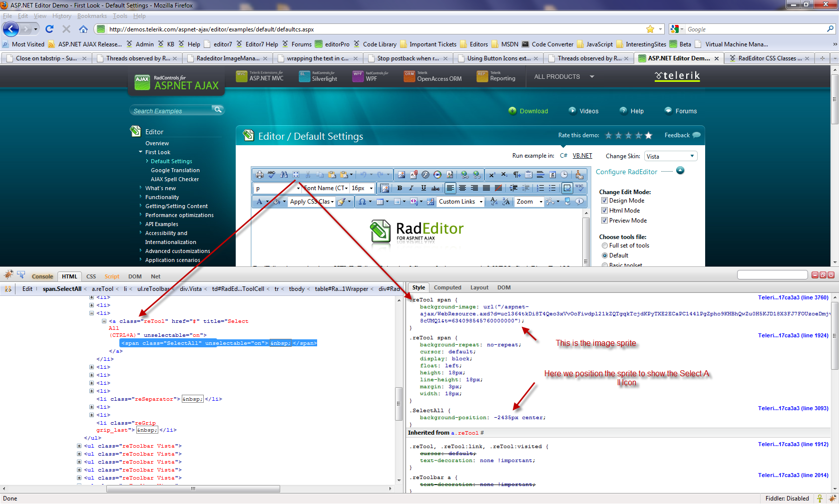The image size is (839, 504).
Task: Click the Firebug bug icon
Action: [8, 275]
